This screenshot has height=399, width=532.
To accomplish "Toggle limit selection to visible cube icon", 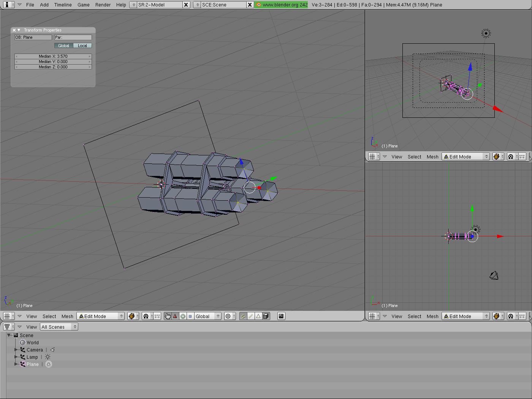I will 266,316.
